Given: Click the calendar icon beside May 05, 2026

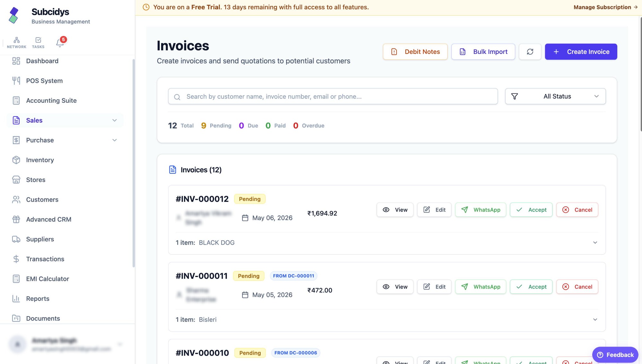Looking at the screenshot, I should pyautogui.click(x=245, y=295).
